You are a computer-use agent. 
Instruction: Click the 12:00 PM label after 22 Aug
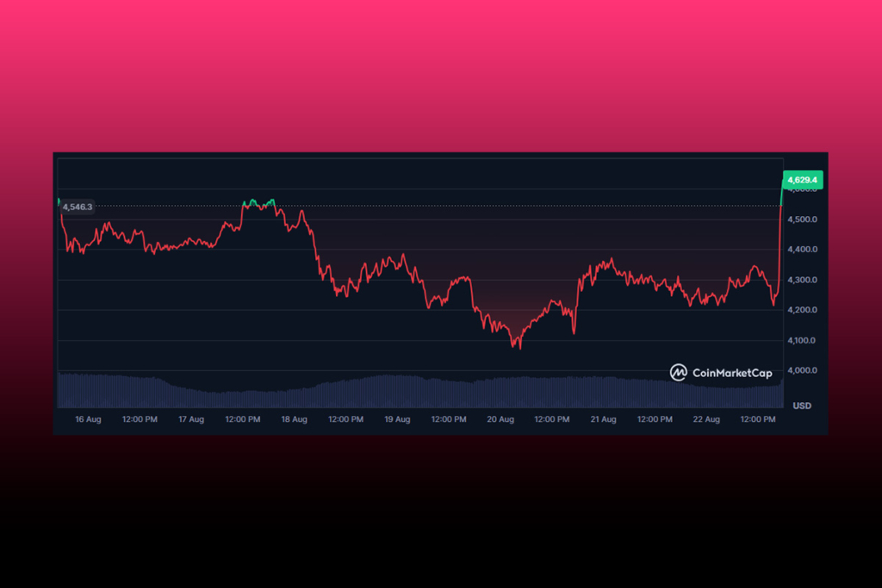point(758,419)
